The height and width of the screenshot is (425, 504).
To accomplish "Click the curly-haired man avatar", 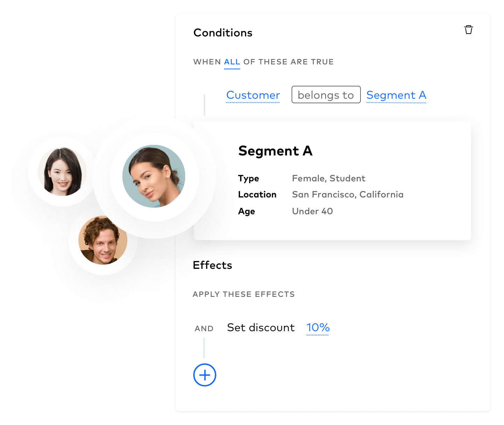I will 103,240.
